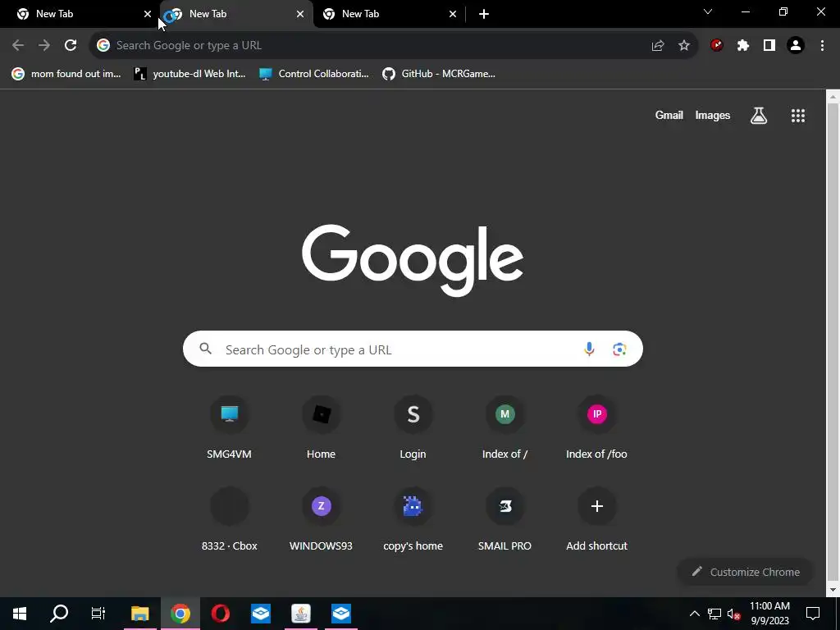Click the Google search box on page
This screenshot has height=630, width=840.
(413, 349)
